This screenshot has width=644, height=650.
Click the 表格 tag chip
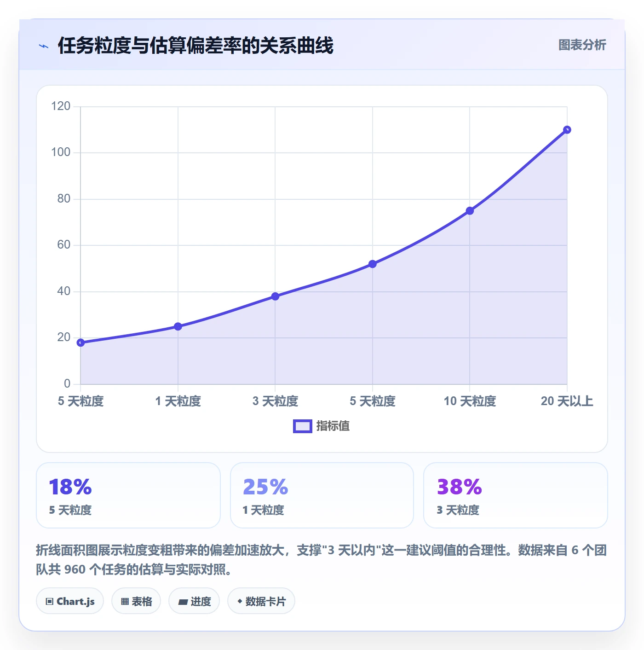point(136,601)
